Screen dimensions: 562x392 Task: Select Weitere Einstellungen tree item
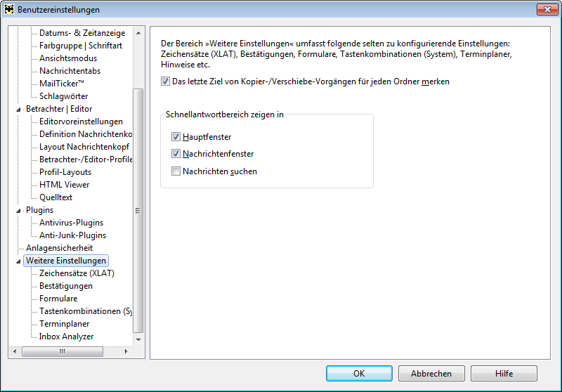click(66, 261)
